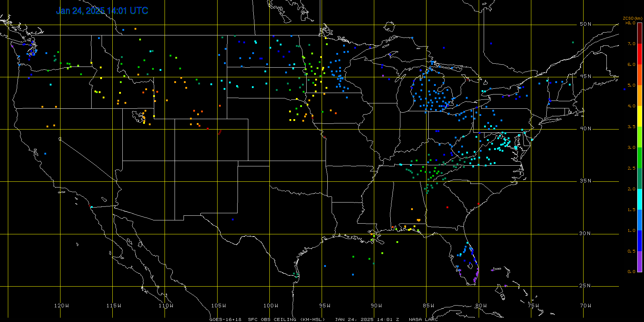644x322 pixels.
Task: Click the "120W" longitude label
Action: [62, 306]
